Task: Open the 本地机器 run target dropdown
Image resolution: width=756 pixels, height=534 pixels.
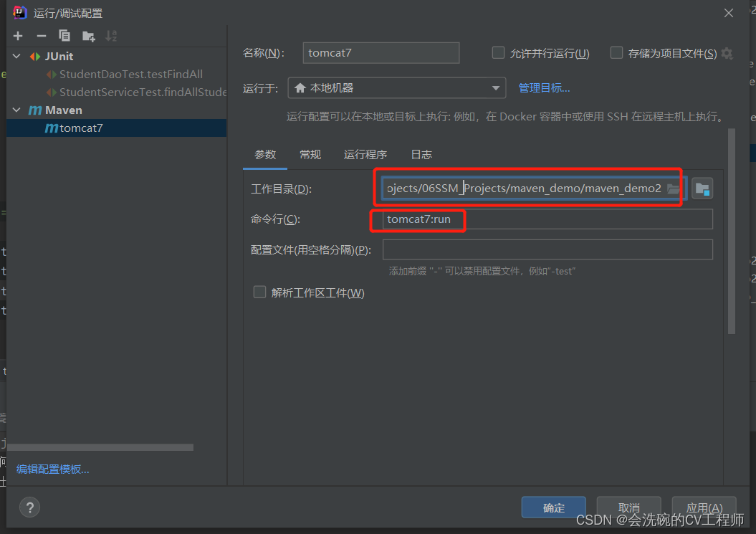Action: pyautogui.click(x=396, y=88)
